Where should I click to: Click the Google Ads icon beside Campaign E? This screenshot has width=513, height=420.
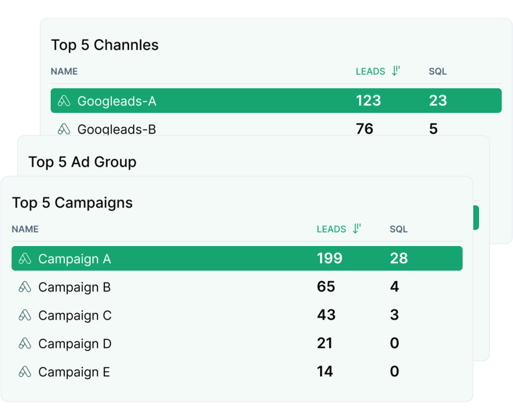click(25, 371)
